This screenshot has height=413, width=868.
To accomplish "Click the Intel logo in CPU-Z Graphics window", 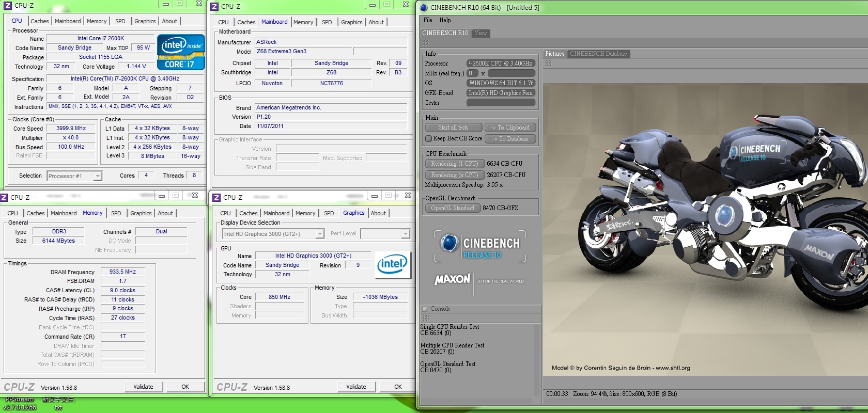I will [x=392, y=265].
